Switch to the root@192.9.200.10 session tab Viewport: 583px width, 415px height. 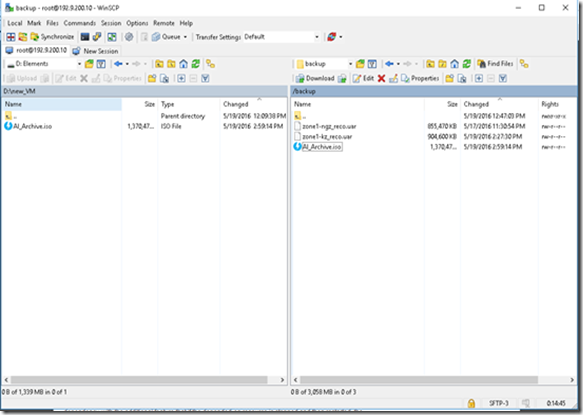[36, 50]
